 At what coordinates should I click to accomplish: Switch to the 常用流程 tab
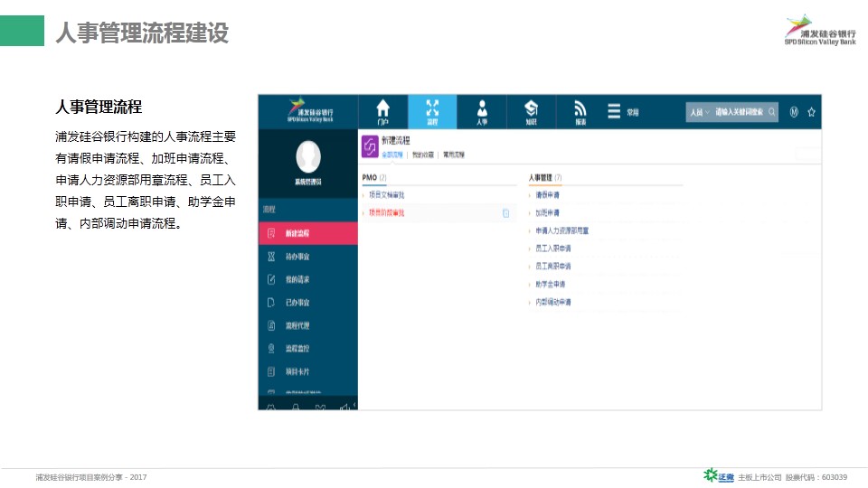(454, 155)
